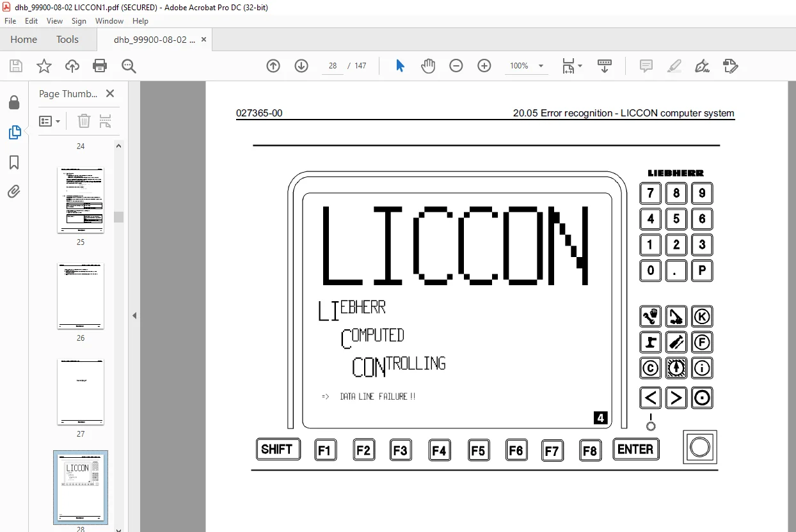
Task: Switch to the Tools tab
Action: point(67,39)
